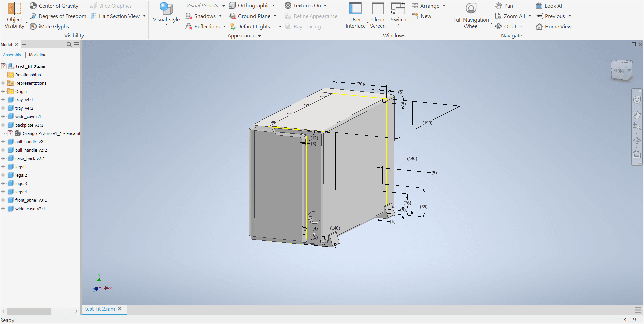Screen dimensions: 644x324
Task: Click FRONT on the ViewCube
Action: click(x=619, y=71)
